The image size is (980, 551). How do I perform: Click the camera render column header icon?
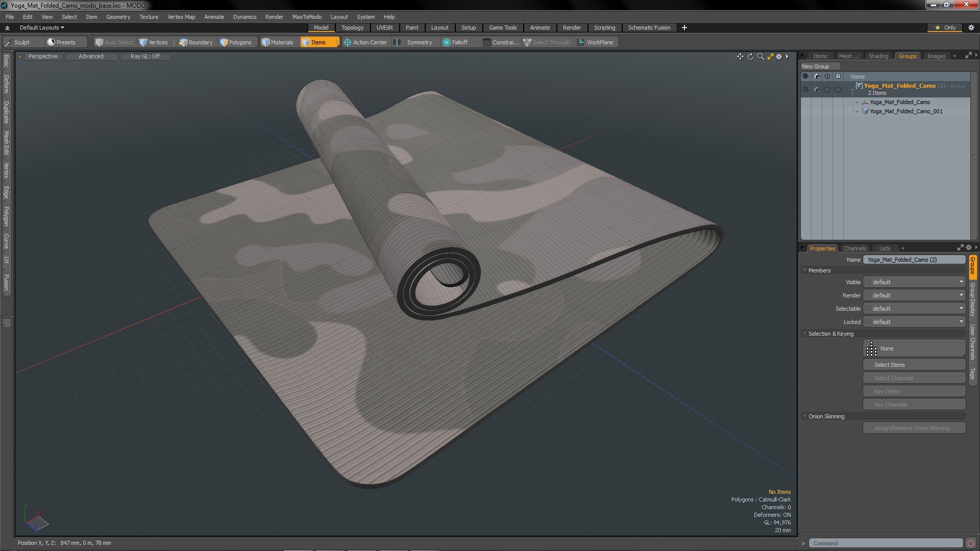[816, 77]
